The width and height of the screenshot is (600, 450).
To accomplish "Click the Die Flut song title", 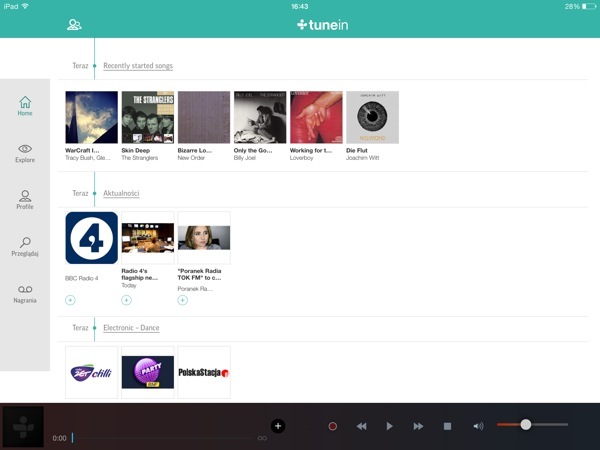I will pyautogui.click(x=357, y=150).
